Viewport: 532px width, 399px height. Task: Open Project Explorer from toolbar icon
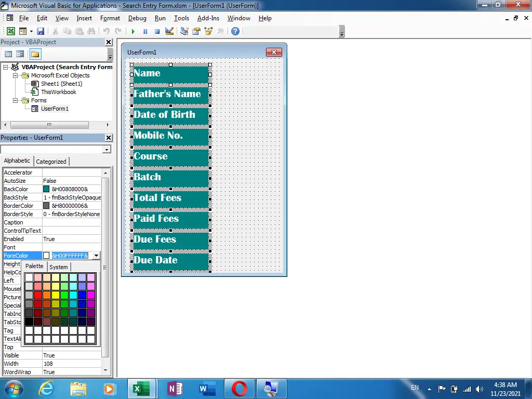pos(184,31)
